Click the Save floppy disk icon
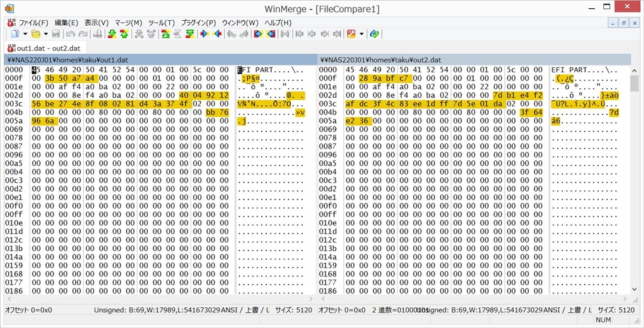This screenshot has width=644, height=328. click(56, 34)
